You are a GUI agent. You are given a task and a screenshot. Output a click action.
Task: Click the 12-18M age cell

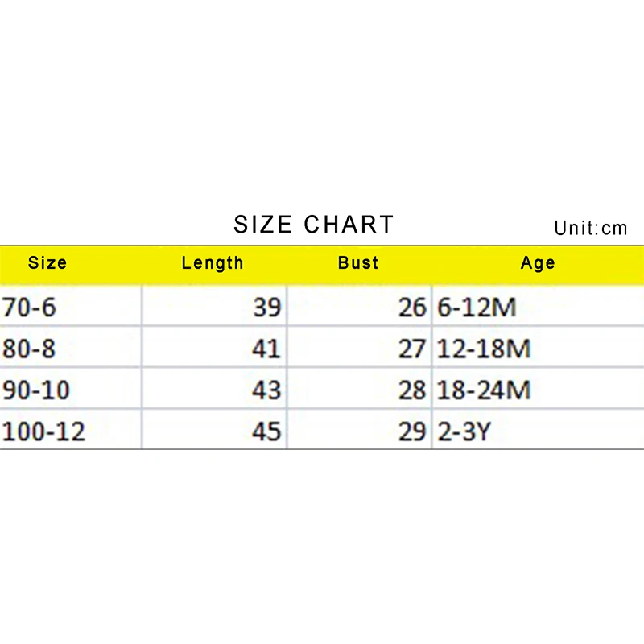484,349
